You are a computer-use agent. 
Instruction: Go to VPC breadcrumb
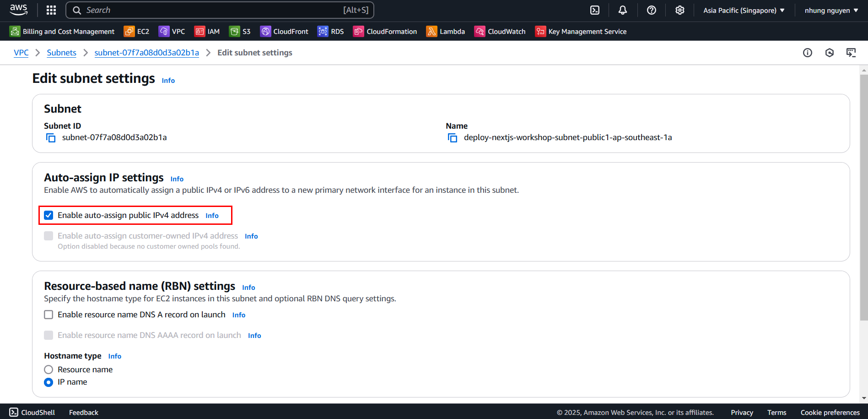click(x=21, y=53)
